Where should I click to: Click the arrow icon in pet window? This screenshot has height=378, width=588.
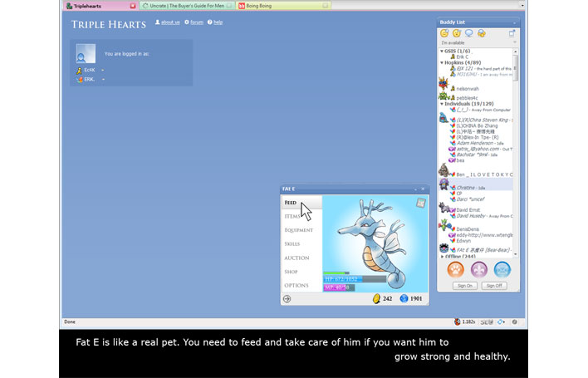[287, 299]
